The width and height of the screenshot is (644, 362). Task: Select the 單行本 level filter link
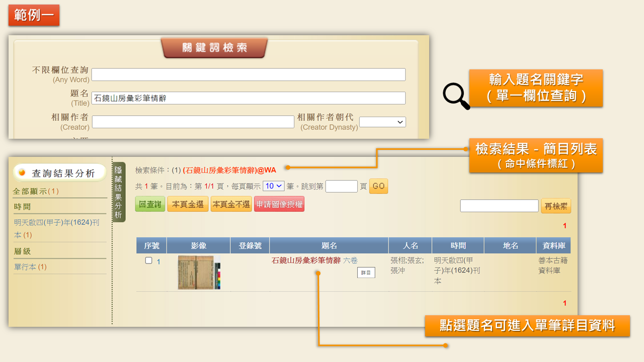coord(25,267)
